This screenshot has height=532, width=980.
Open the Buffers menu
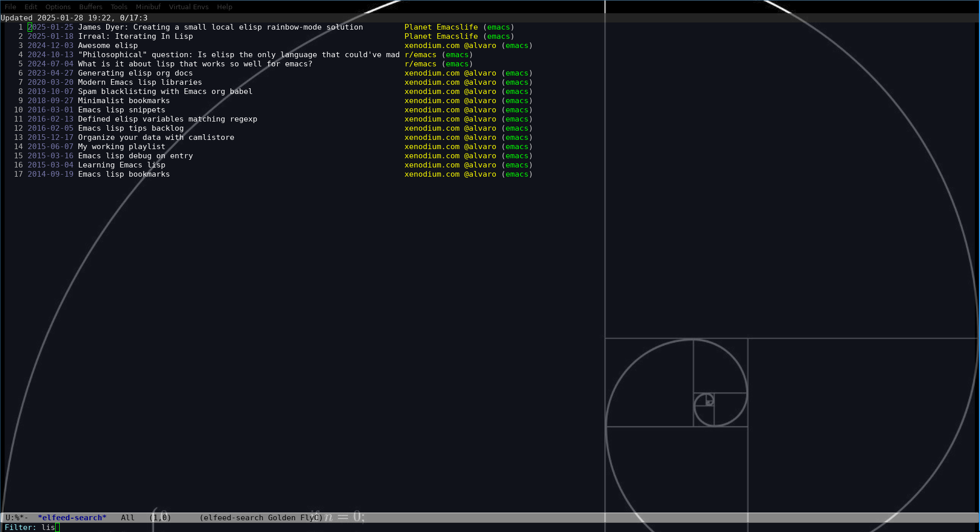click(x=90, y=7)
